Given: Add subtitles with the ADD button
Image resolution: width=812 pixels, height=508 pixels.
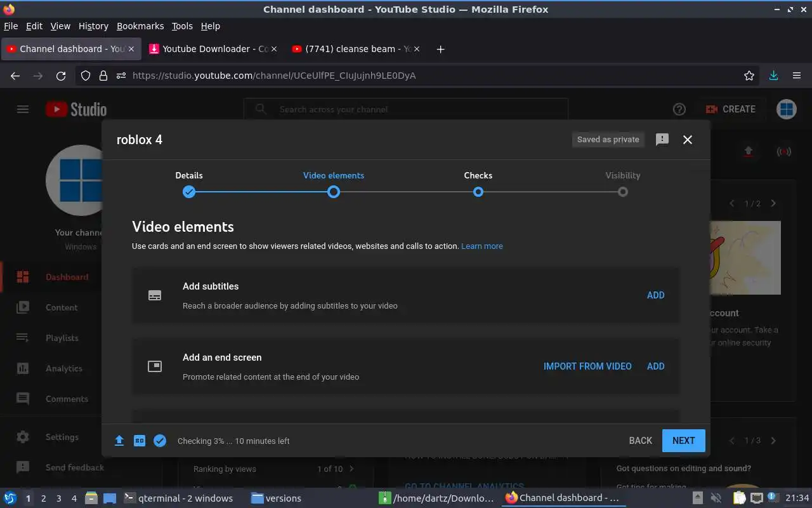Looking at the screenshot, I should point(656,295).
